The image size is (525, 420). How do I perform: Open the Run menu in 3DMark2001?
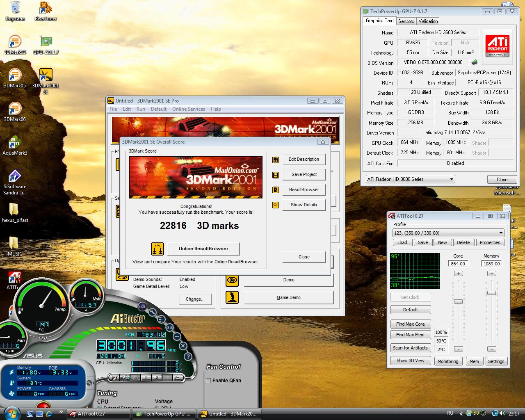pyautogui.click(x=141, y=109)
